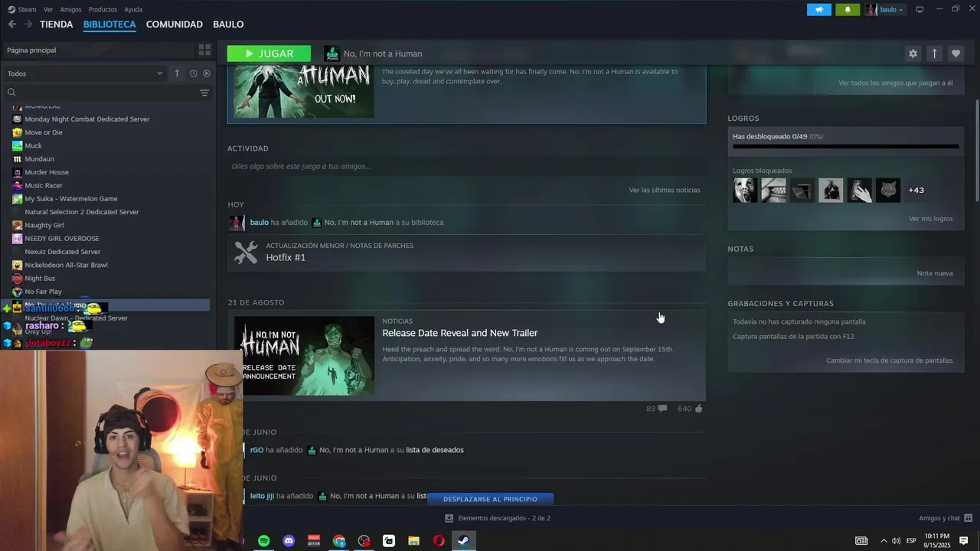Click the 640 thumbs-up like icon
The image size is (980, 551).
(698, 409)
